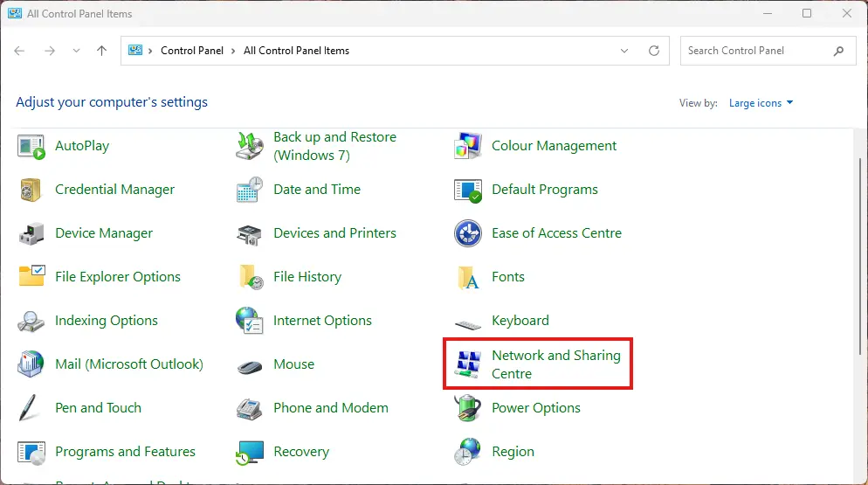The image size is (868, 485).
Task: Open the Fonts link text
Action: [508, 277]
